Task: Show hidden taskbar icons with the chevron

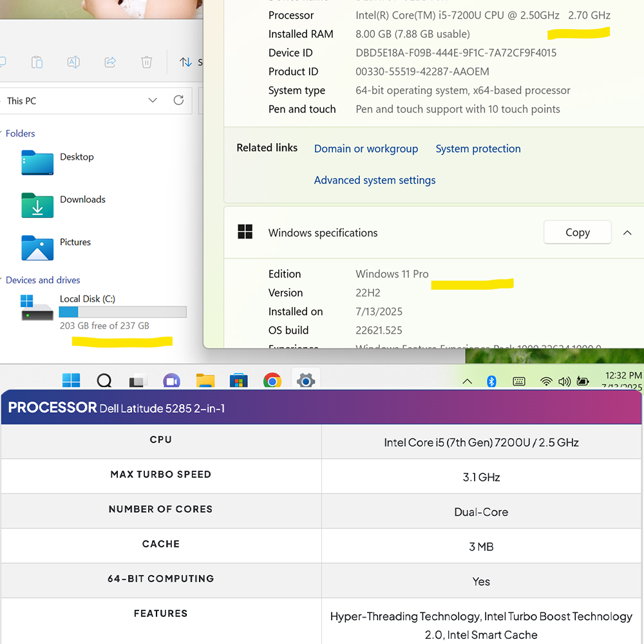Action: point(467,381)
